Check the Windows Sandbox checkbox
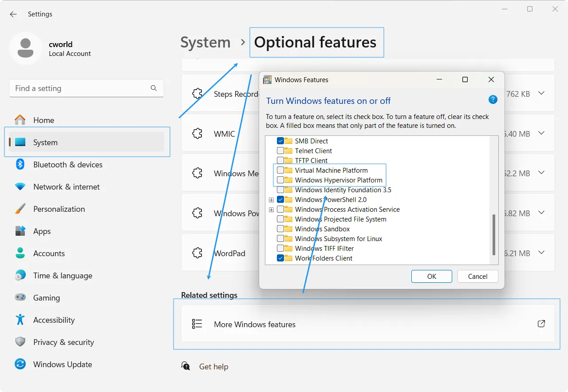This screenshot has height=392, width=568. click(x=281, y=229)
